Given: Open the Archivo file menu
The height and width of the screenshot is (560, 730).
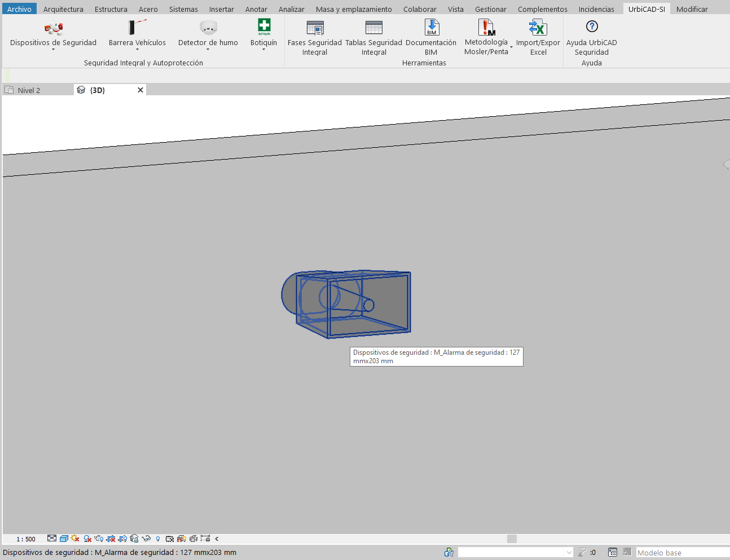Looking at the screenshot, I should pyautogui.click(x=19, y=9).
